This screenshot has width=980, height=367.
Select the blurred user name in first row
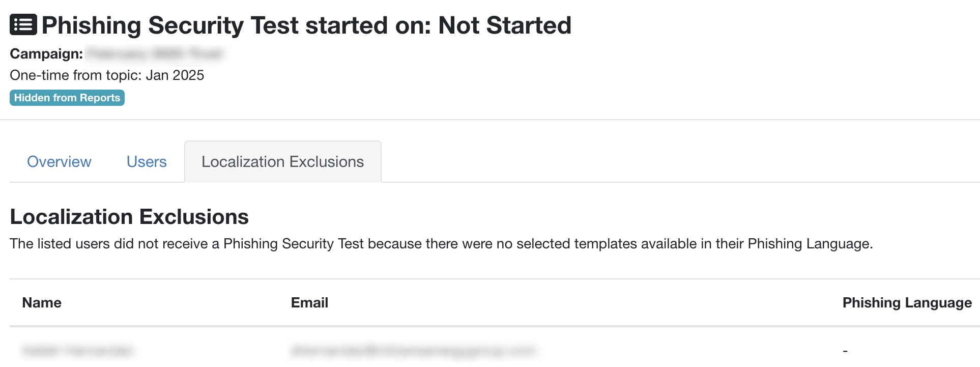(78, 350)
